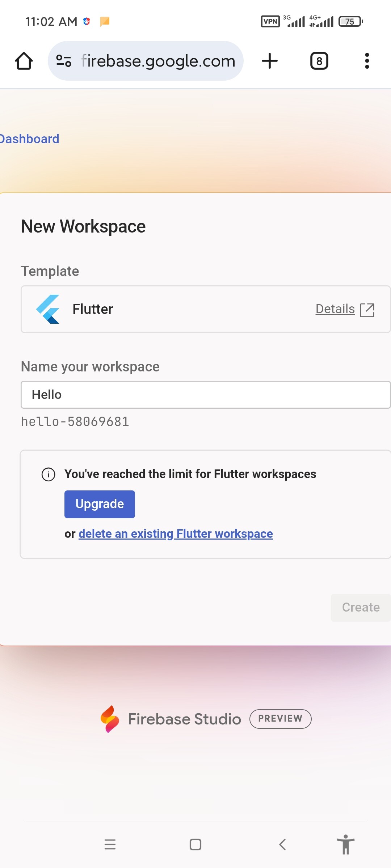
Task: Open the Details link for Flutter template
Action: (335, 309)
